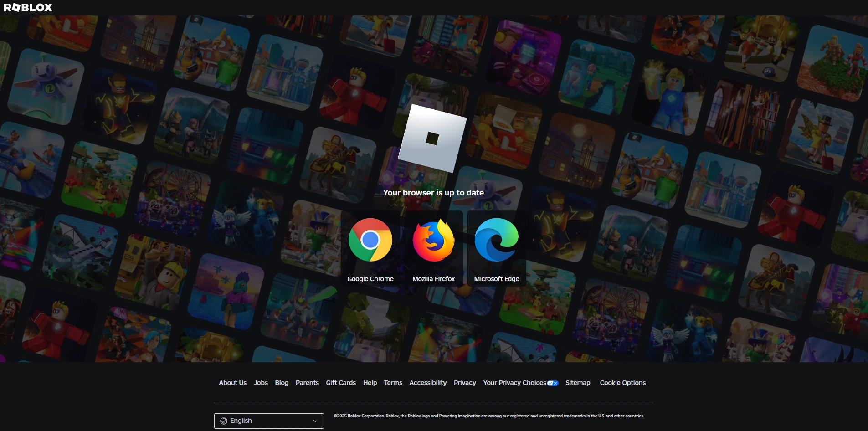View the Terms link
This screenshot has height=431, width=868.
[x=393, y=383]
